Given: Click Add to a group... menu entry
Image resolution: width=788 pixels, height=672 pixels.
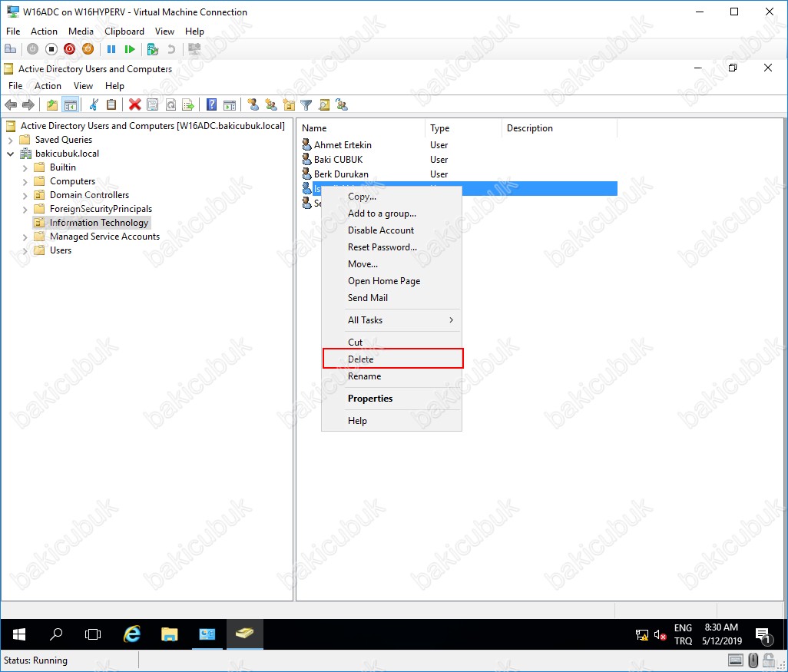Looking at the screenshot, I should tap(392, 213).
